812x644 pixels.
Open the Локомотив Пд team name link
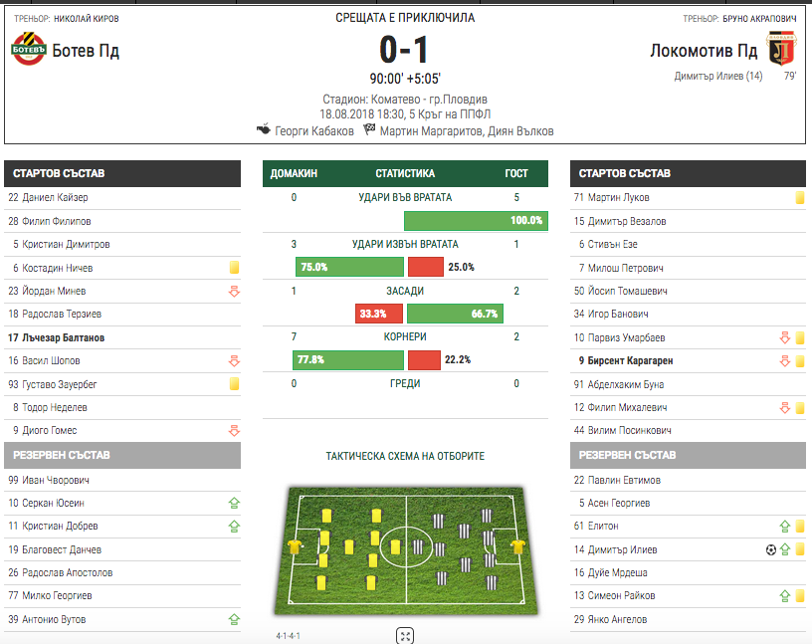coord(704,50)
